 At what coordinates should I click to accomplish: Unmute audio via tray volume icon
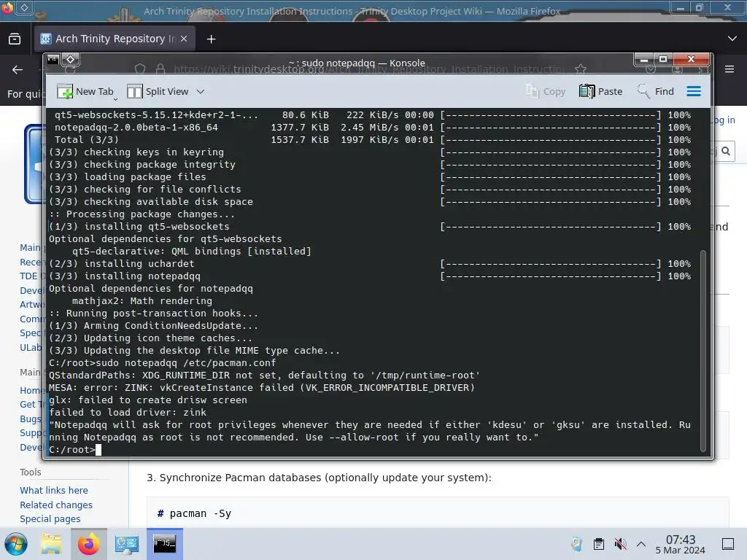[x=620, y=544]
